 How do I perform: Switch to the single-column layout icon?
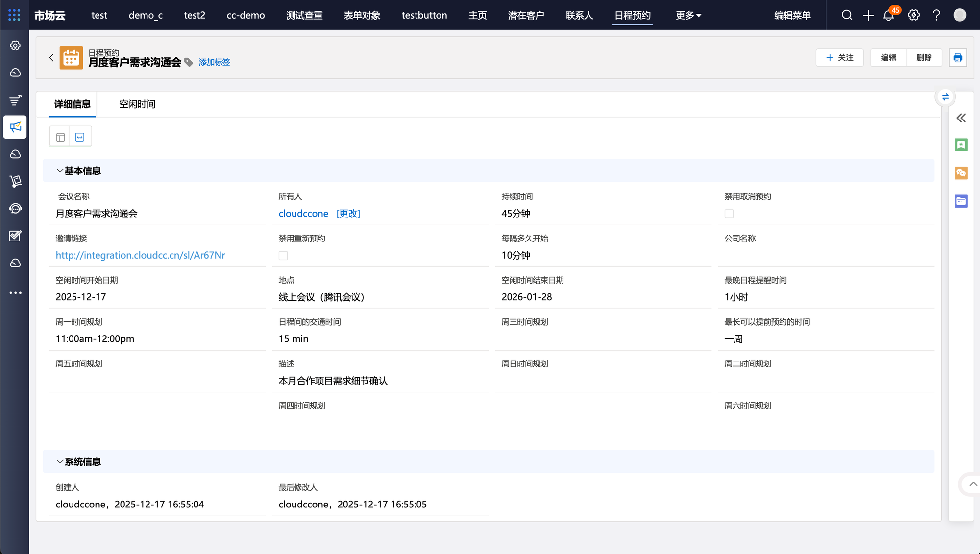coord(80,137)
